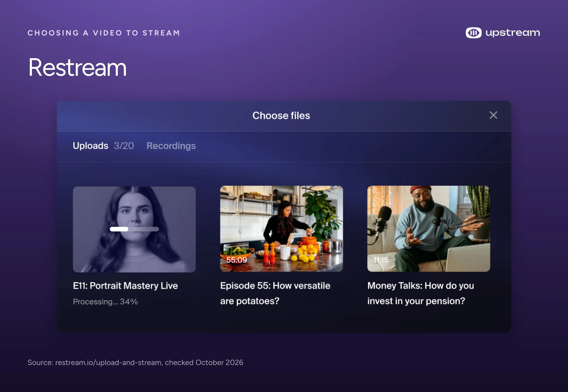Viewport: 568px width, 392px height.
Task: Click the Processing... 34% status text
Action: [105, 302]
